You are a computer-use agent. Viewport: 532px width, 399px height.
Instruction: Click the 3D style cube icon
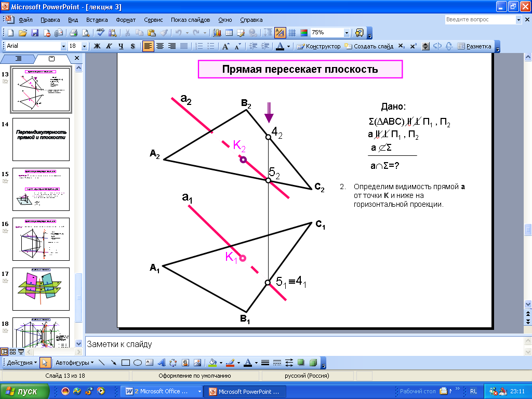313,363
